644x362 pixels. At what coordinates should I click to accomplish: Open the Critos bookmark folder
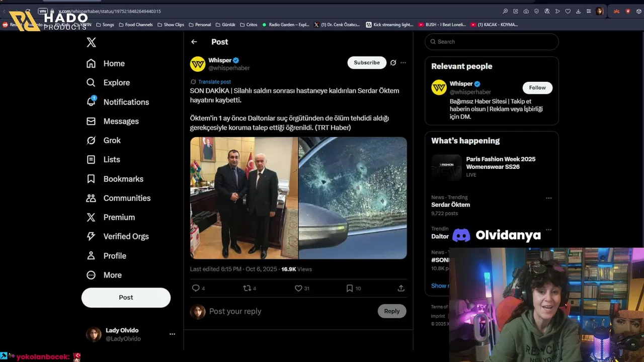click(249, 25)
